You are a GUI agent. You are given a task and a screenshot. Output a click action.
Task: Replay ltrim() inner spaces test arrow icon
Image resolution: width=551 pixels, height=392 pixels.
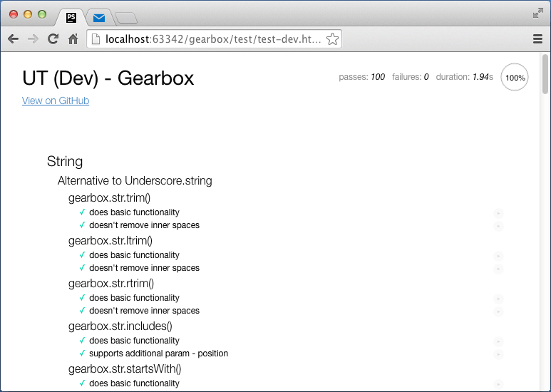click(498, 269)
